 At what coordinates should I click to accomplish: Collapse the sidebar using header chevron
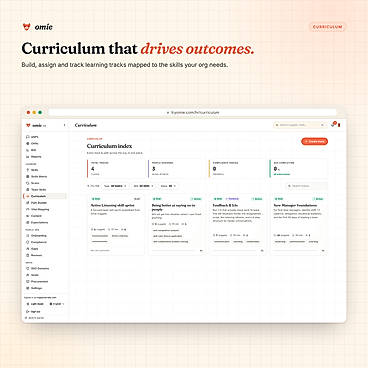tap(64, 125)
